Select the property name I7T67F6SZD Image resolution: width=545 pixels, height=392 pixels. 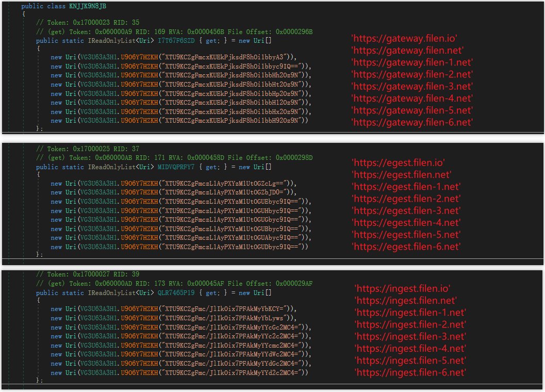pyautogui.click(x=176, y=41)
